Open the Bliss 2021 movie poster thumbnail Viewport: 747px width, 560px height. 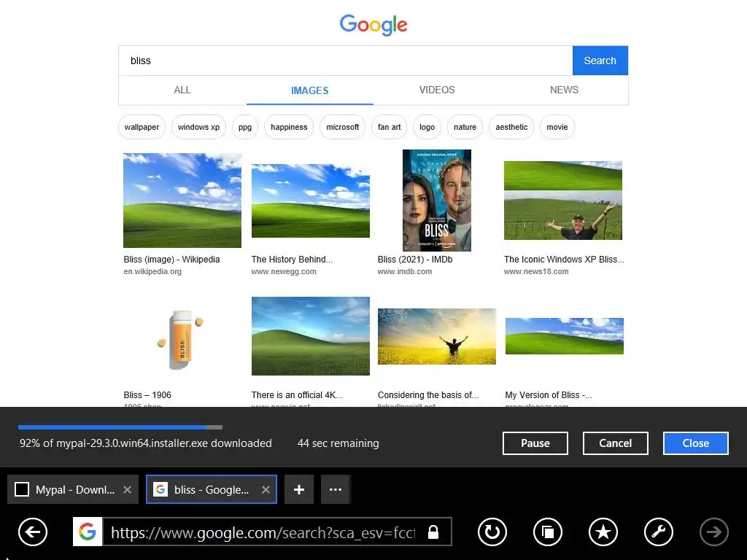coord(437,201)
